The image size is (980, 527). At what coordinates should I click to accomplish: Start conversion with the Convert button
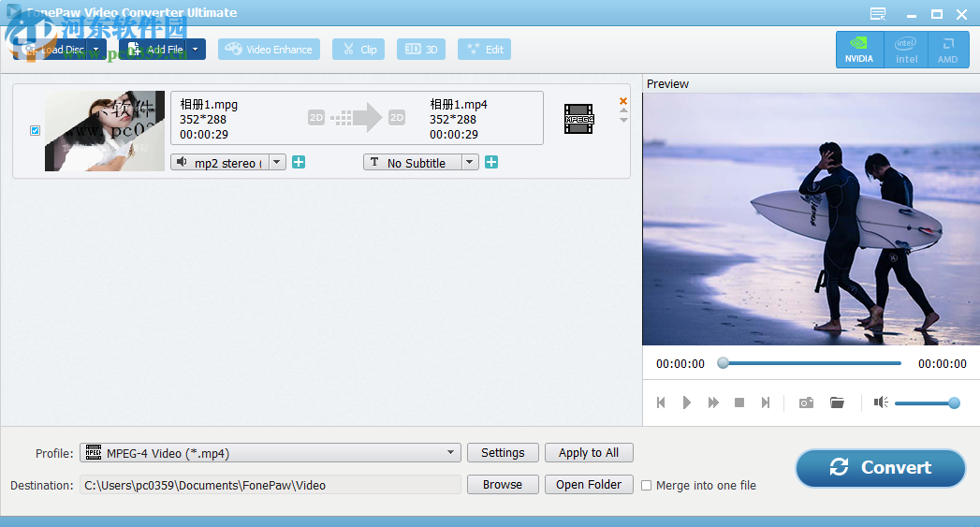881,468
